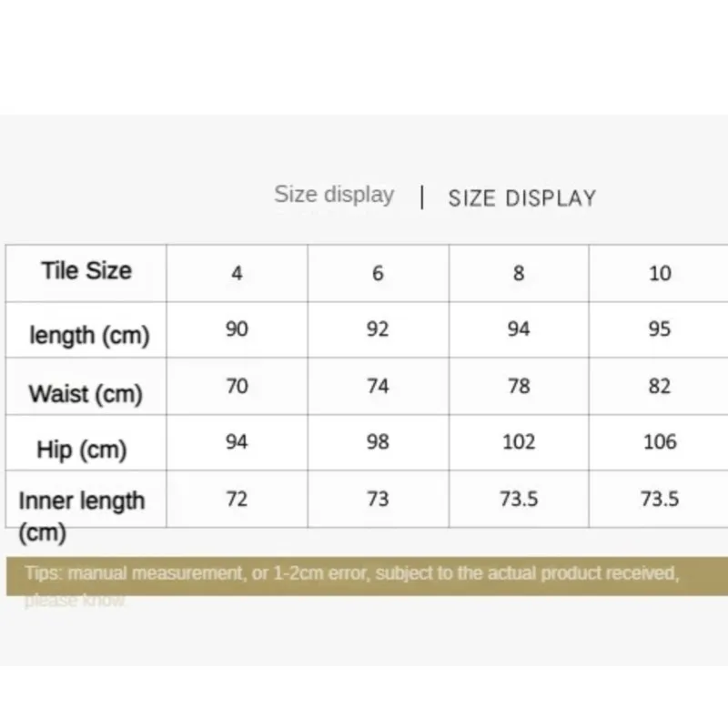Click size column header 4

click(x=237, y=273)
